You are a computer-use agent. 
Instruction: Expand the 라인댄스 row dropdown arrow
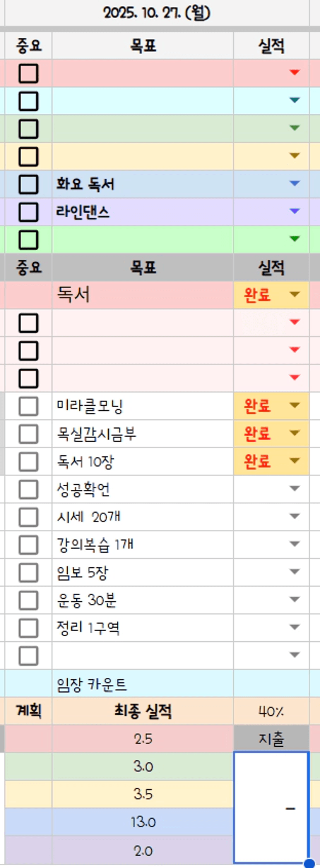pos(294,211)
